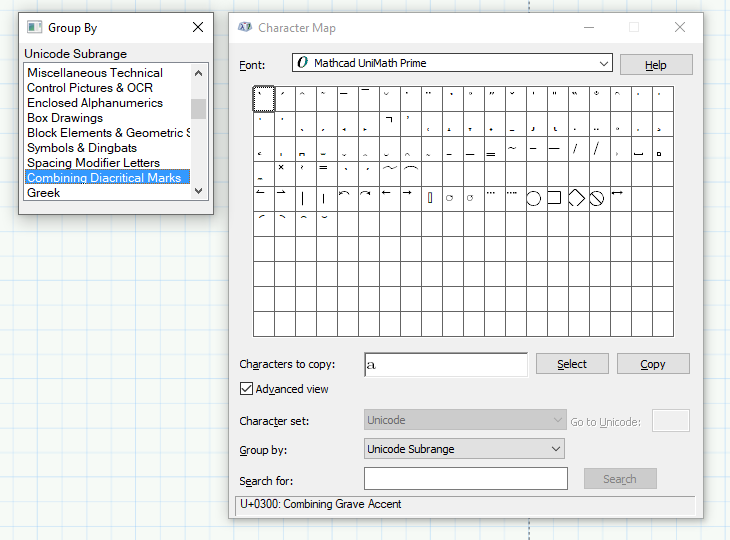Viewport: 730px width, 540px height.
Task: Choose the combining caron character
Action: tap(516, 99)
